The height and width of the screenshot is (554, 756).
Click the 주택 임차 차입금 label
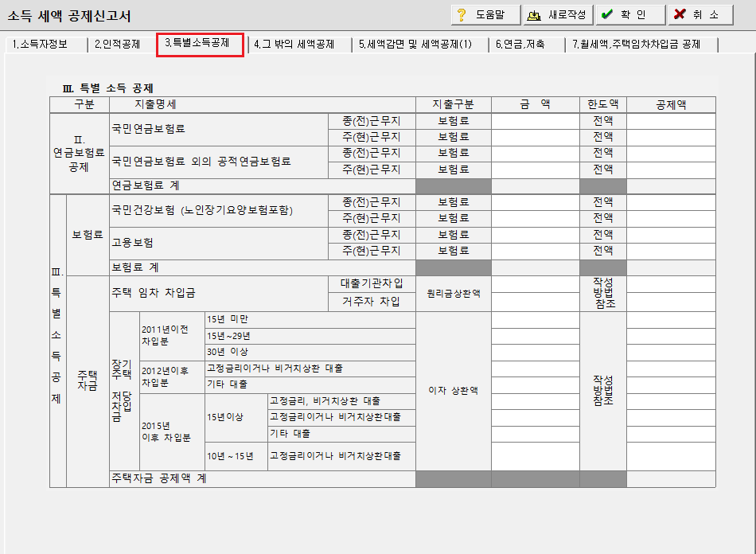154,293
